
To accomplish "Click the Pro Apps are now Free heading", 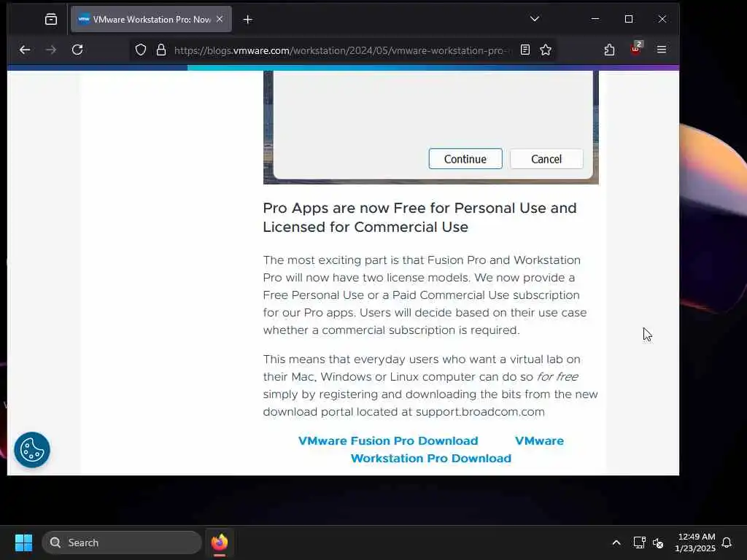I will pos(419,217).
